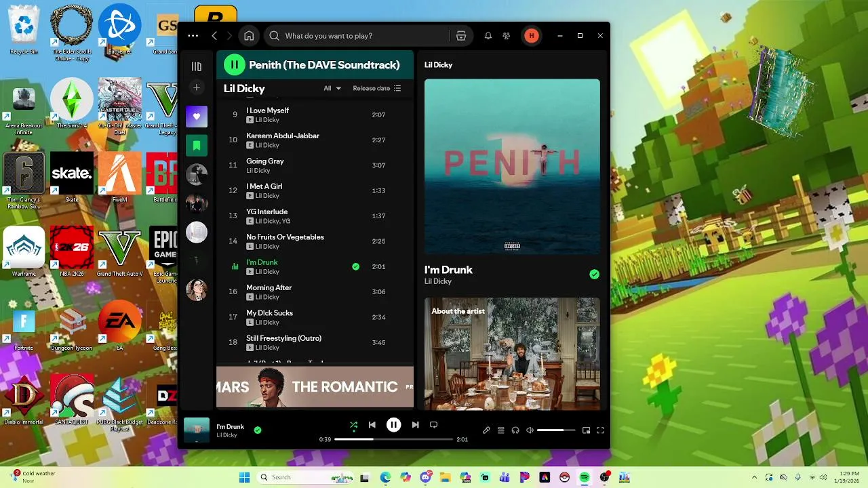Select the EA desktop shortcut
The height and width of the screenshot is (488, 868).
point(119,327)
